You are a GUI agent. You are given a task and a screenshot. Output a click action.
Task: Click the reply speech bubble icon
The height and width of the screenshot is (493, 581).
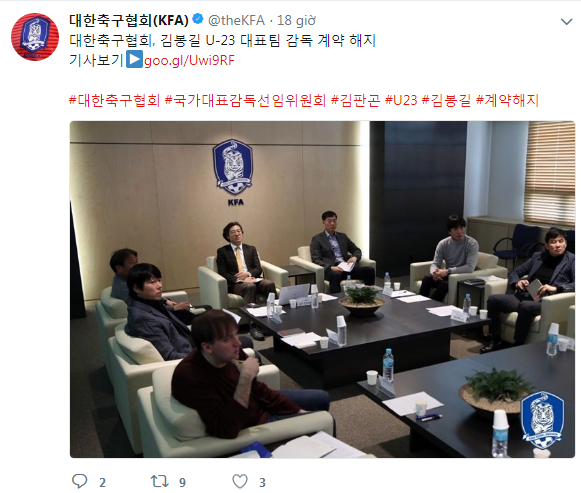pyautogui.click(x=79, y=481)
